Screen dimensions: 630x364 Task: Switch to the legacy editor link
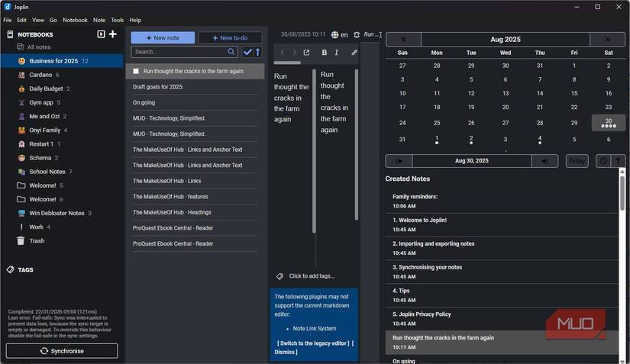tap(313, 343)
